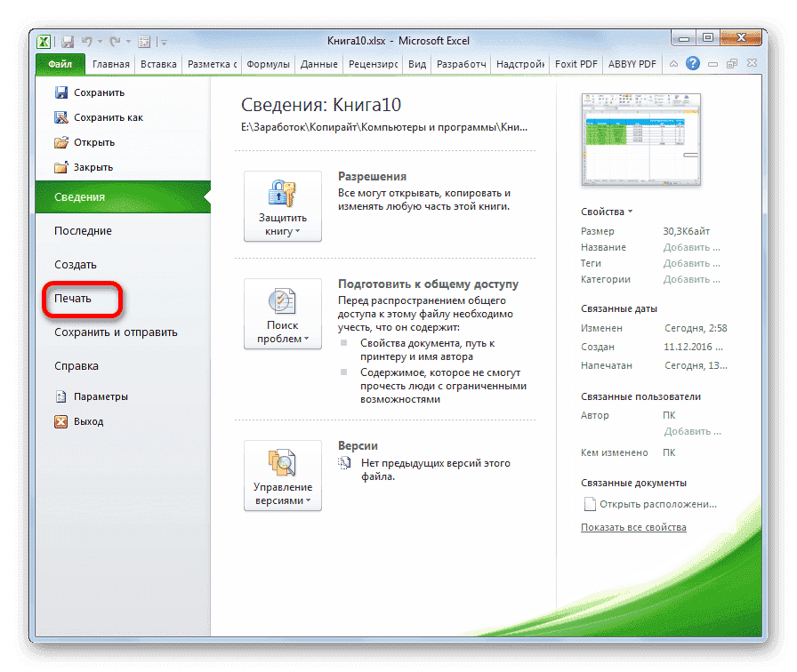Click the Открыть folder icon in sidebar
The width and height of the screenshot is (797, 672).
61,141
